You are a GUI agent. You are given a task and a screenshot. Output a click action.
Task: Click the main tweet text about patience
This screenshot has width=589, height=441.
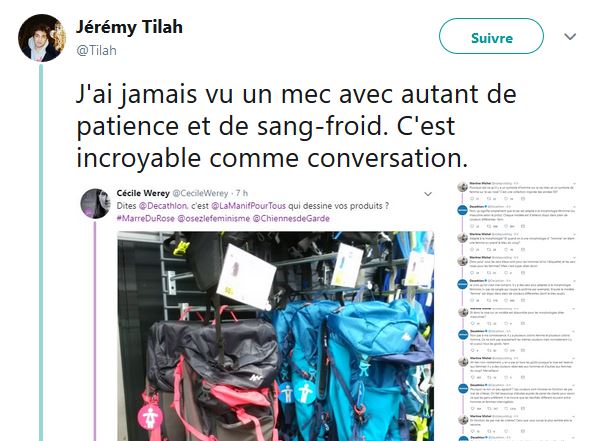296,126
